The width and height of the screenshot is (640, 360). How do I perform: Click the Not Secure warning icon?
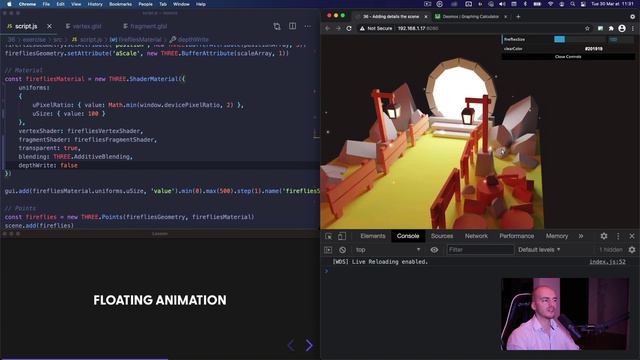point(362,28)
